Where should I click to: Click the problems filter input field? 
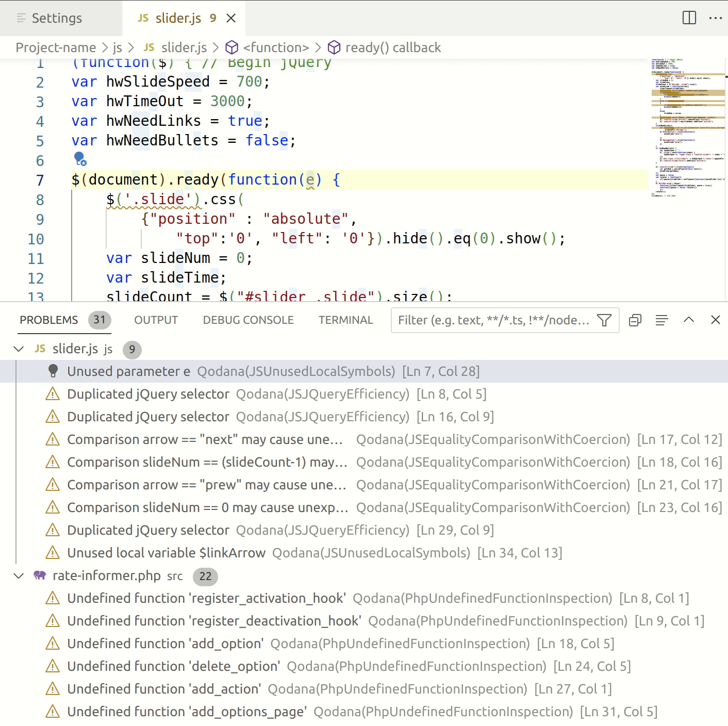(x=490, y=320)
